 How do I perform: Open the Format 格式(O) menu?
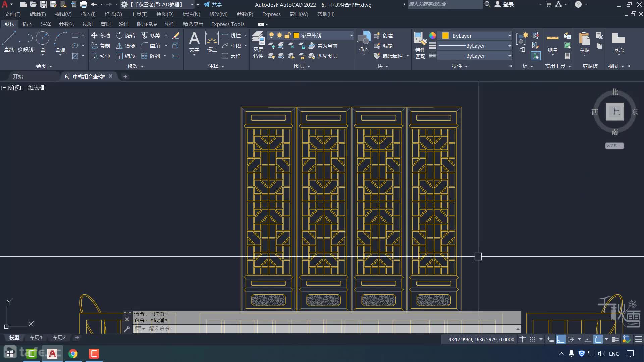(x=113, y=14)
